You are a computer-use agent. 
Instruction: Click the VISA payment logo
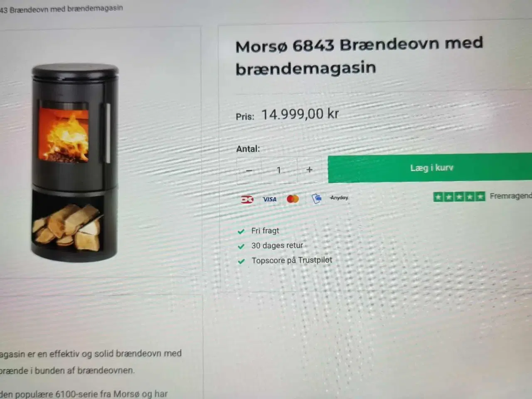point(270,199)
